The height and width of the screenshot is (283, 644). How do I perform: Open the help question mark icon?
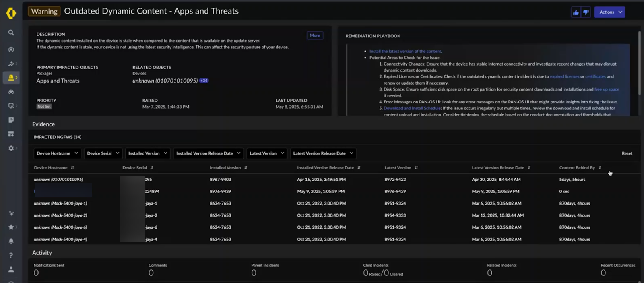11,255
